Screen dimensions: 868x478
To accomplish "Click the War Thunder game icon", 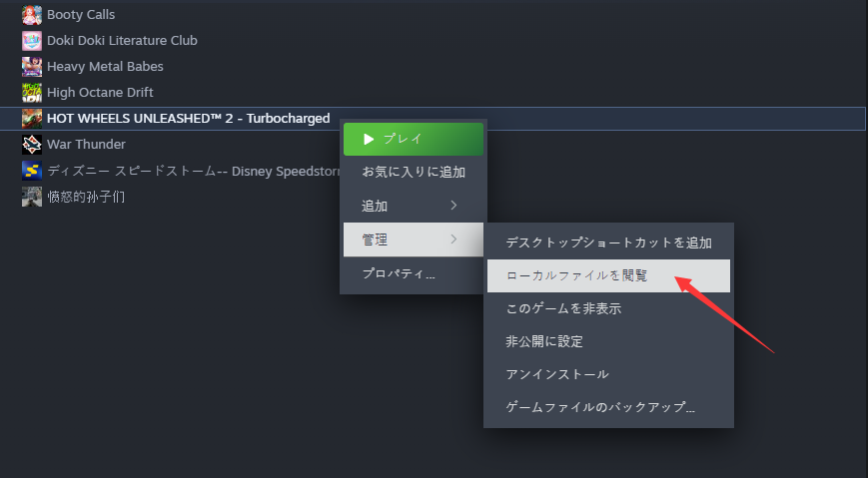I will tap(32, 145).
